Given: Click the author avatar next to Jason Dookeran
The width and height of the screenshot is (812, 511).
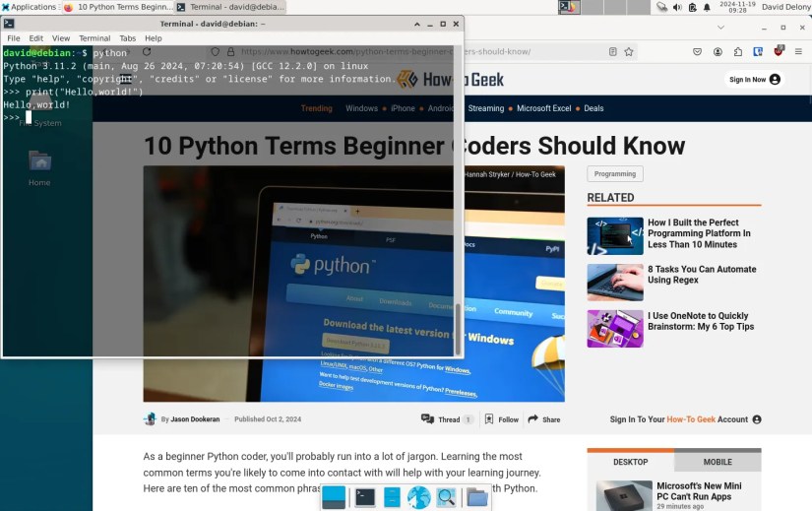Looking at the screenshot, I should click(150, 418).
